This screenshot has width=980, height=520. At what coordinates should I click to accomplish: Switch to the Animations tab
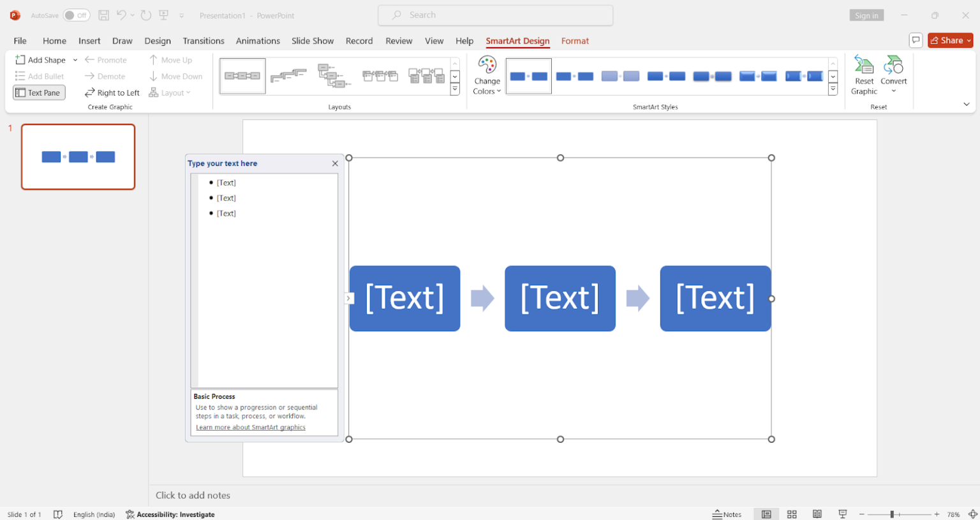[x=258, y=40]
